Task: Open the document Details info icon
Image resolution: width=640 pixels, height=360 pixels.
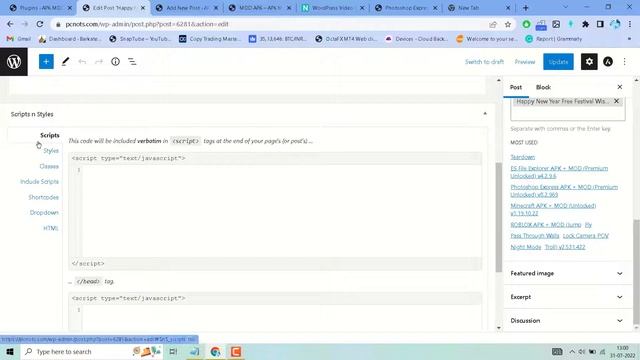Action: pos(116,62)
